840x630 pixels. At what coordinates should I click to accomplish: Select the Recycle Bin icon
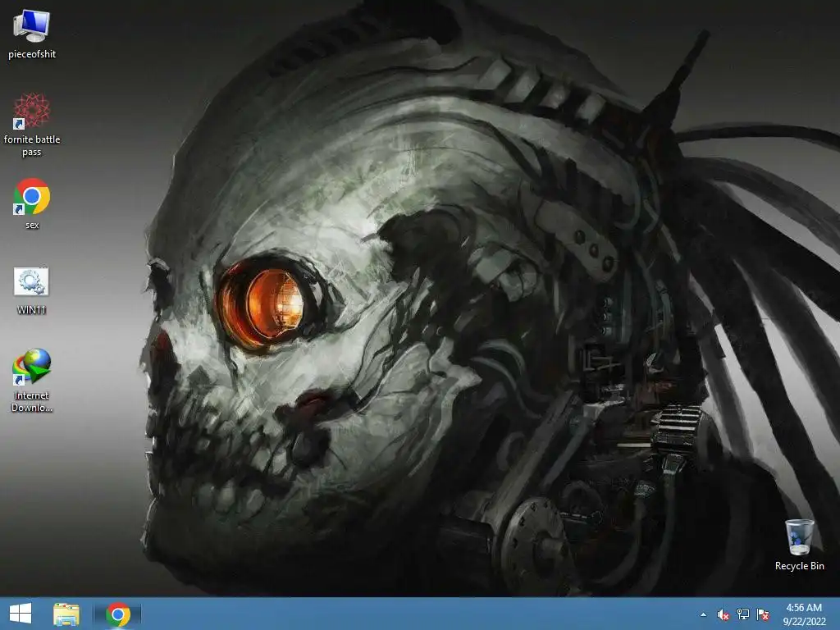tap(799, 536)
